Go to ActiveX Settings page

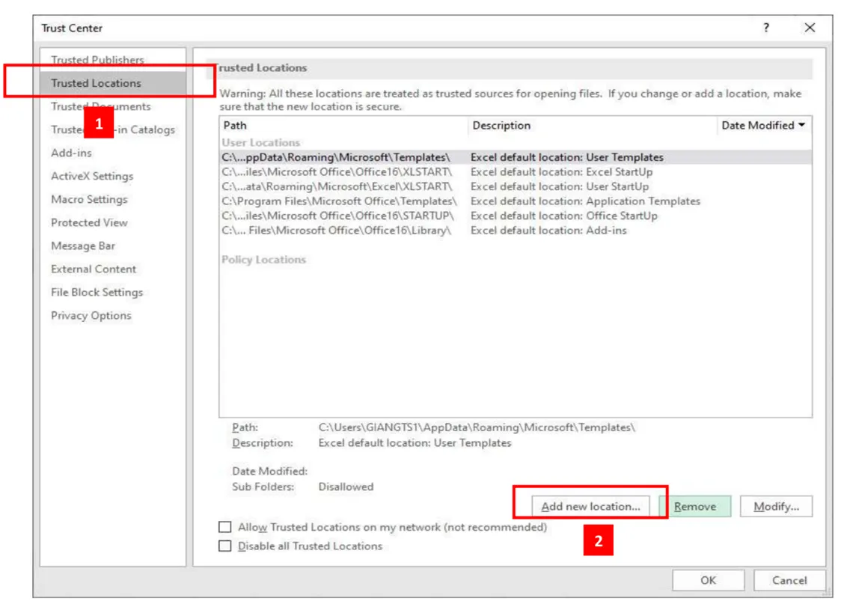(92, 177)
